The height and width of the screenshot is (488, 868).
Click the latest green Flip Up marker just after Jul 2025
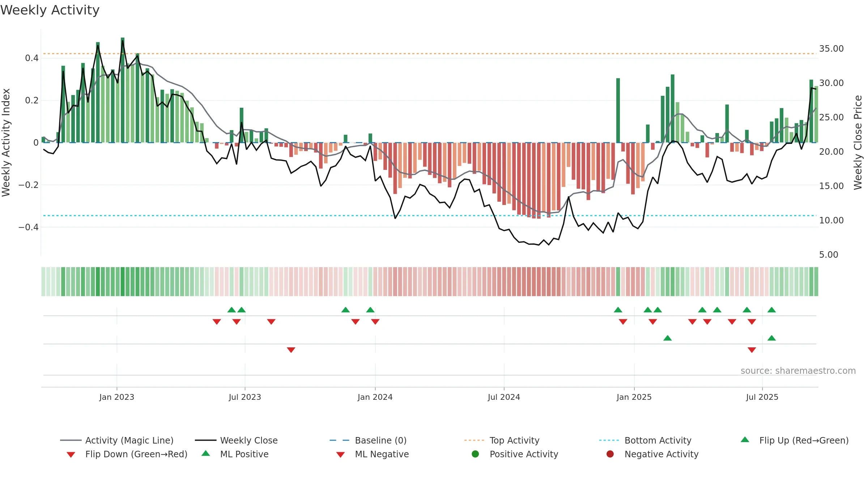(771, 310)
